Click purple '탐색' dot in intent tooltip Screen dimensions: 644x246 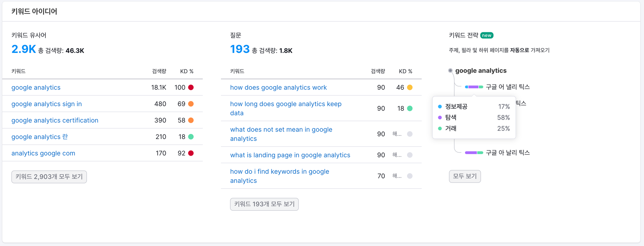pyautogui.click(x=440, y=117)
